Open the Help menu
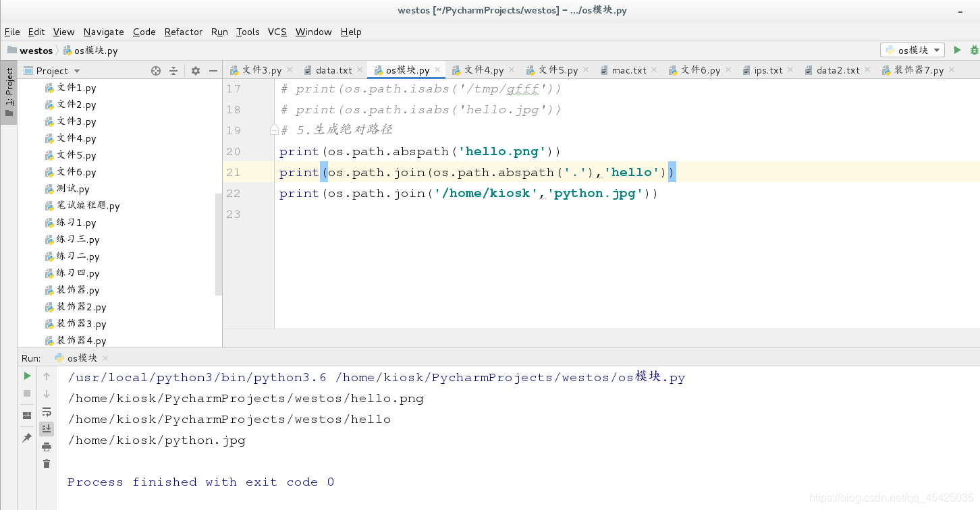This screenshot has width=980, height=510. click(x=351, y=32)
